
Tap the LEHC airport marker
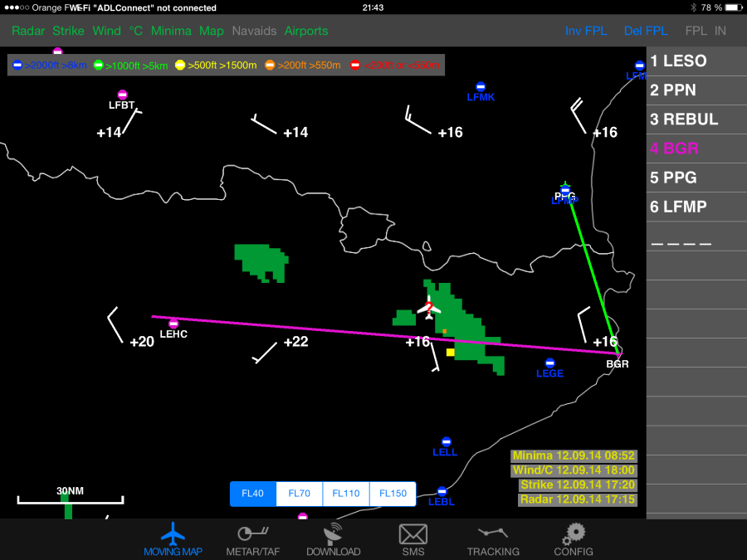click(x=173, y=324)
